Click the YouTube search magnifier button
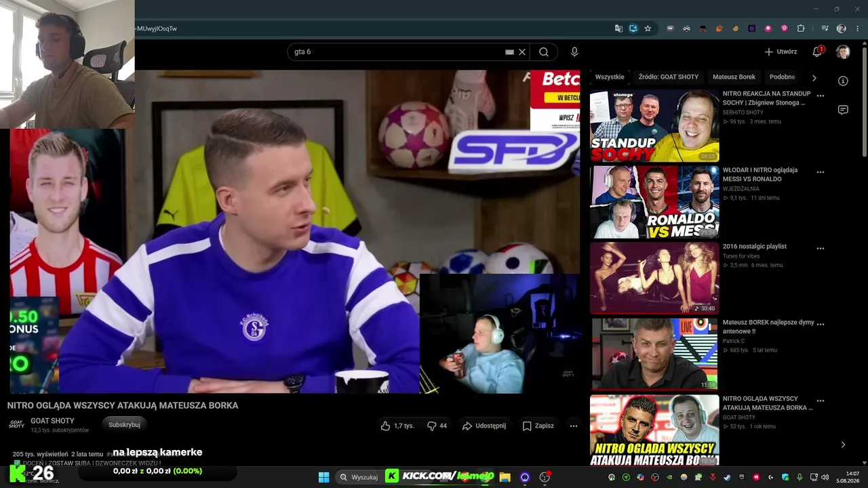This screenshot has height=488, width=868. pyautogui.click(x=544, y=52)
